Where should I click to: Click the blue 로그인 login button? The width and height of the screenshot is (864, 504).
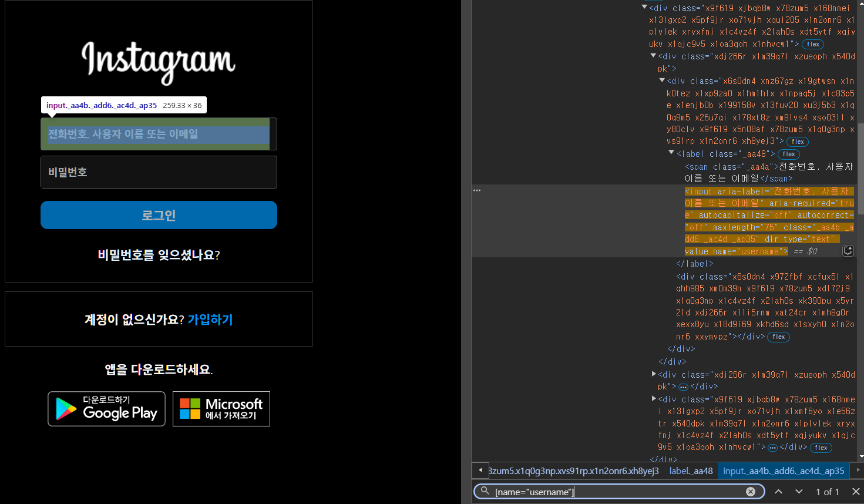159,215
